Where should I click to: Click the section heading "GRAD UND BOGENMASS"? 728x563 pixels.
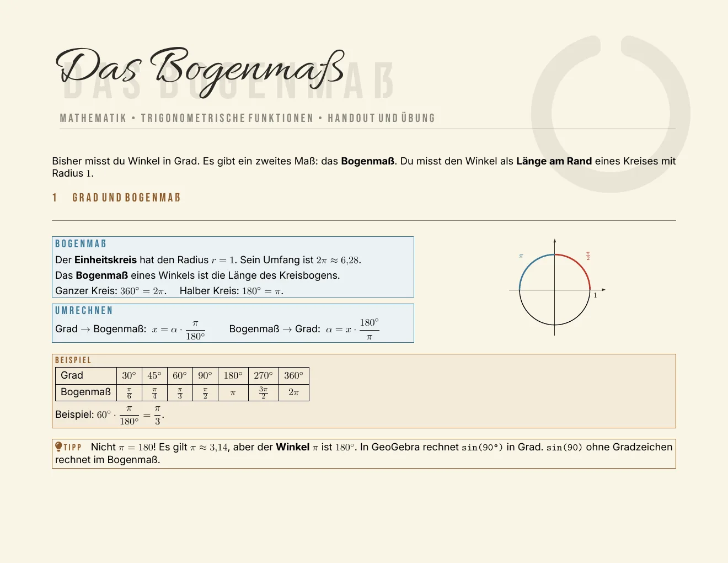tap(126, 198)
